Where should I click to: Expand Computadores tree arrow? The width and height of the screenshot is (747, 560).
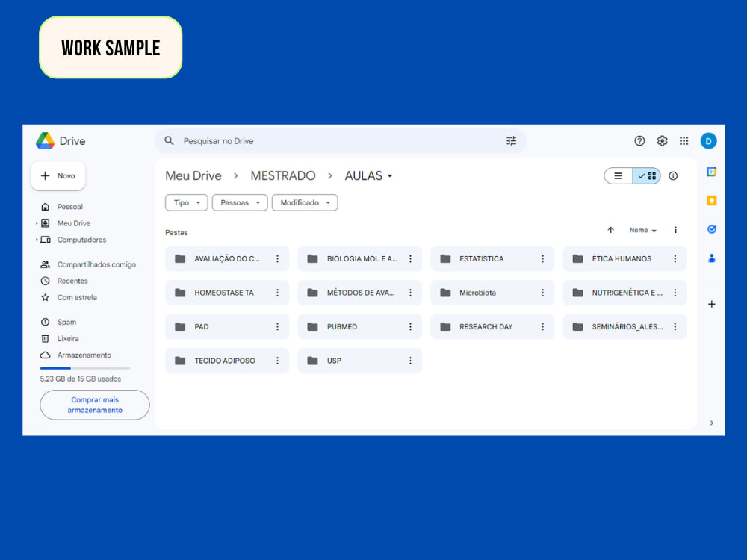click(x=37, y=240)
